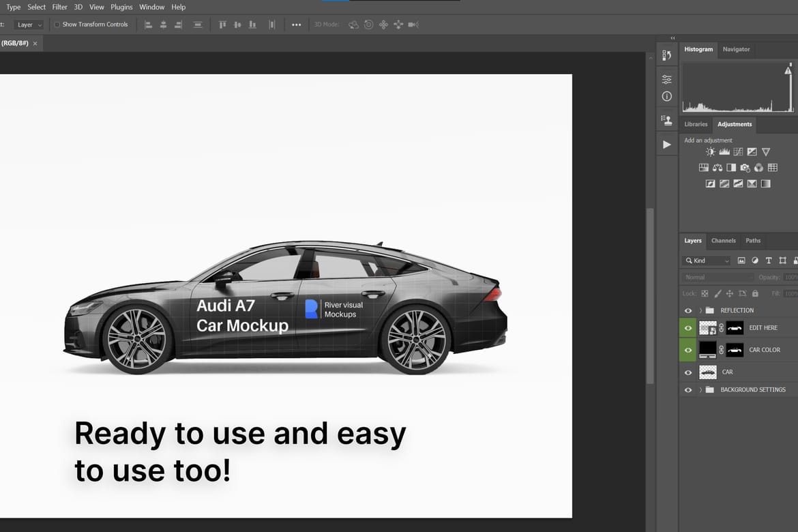This screenshot has height=532, width=798.
Task: Align horizontal centers in options bar
Action: (x=164, y=25)
